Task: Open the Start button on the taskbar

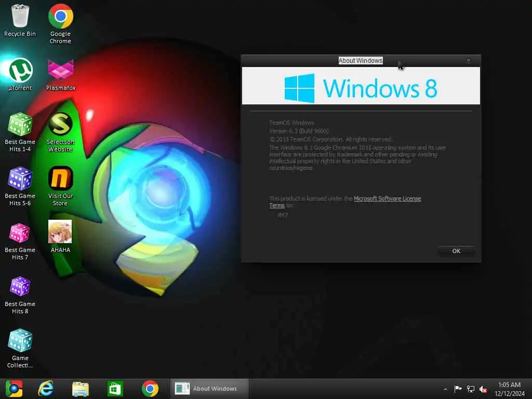Action: [x=14, y=389]
